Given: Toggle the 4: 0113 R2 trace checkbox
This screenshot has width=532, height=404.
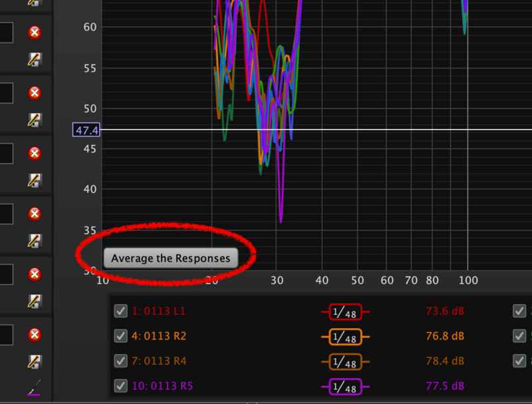Looking at the screenshot, I should pyautogui.click(x=120, y=336).
